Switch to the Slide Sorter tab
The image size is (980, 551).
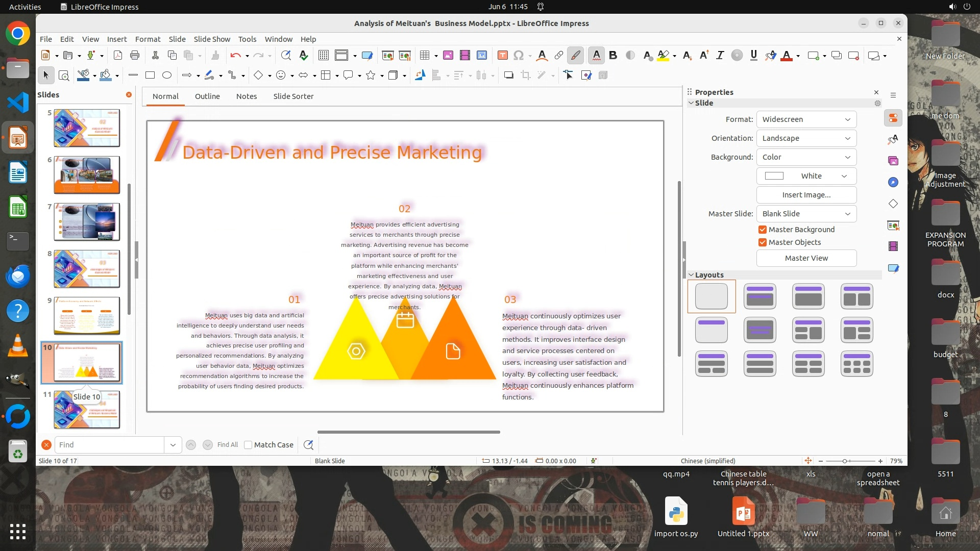click(x=293, y=96)
